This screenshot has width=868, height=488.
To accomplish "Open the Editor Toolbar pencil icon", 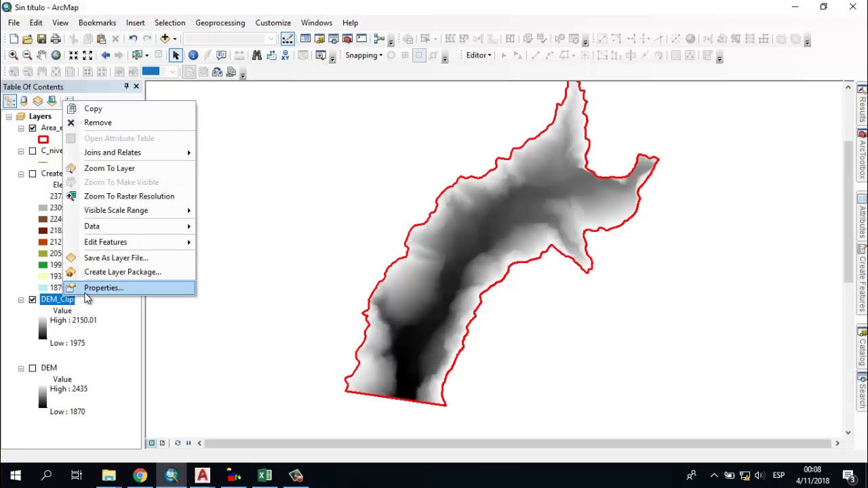I will point(288,39).
